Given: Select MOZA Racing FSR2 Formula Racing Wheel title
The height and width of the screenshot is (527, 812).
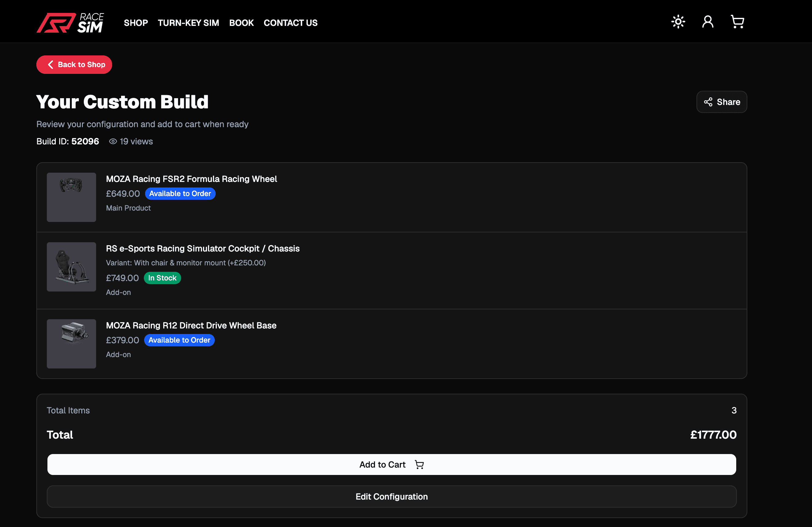Looking at the screenshot, I should [x=191, y=179].
